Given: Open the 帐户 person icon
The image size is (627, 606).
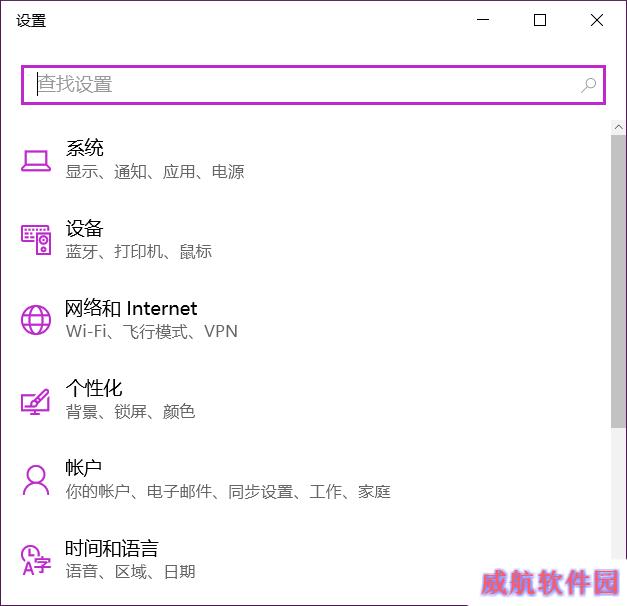Looking at the screenshot, I should 36,480.
